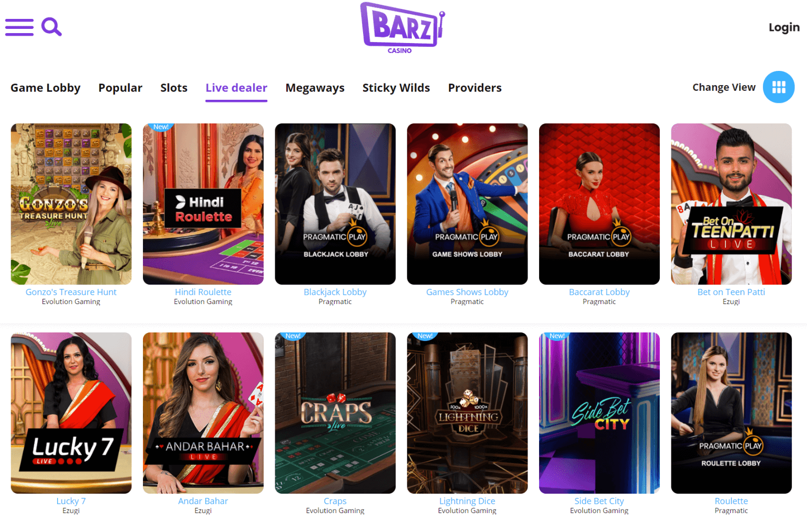Click the Barz Casino logo
This screenshot has height=532, width=807.
pos(402,28)
